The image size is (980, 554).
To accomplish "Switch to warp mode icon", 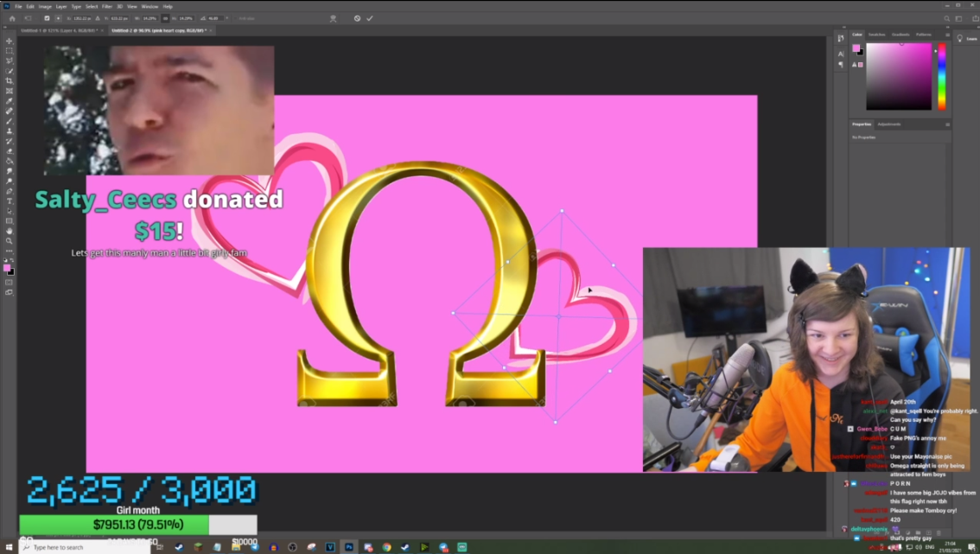I will pyautogui.click(x=333, y=18).
